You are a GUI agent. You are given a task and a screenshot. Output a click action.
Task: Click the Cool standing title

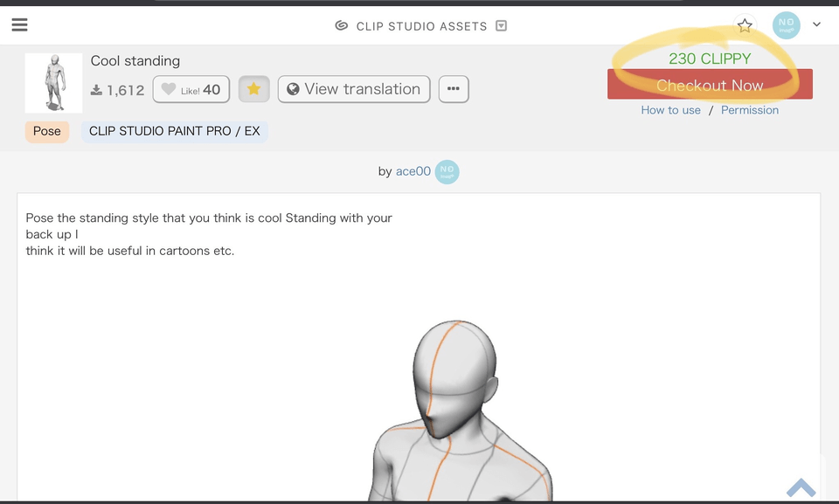click(x=135, y=61)
